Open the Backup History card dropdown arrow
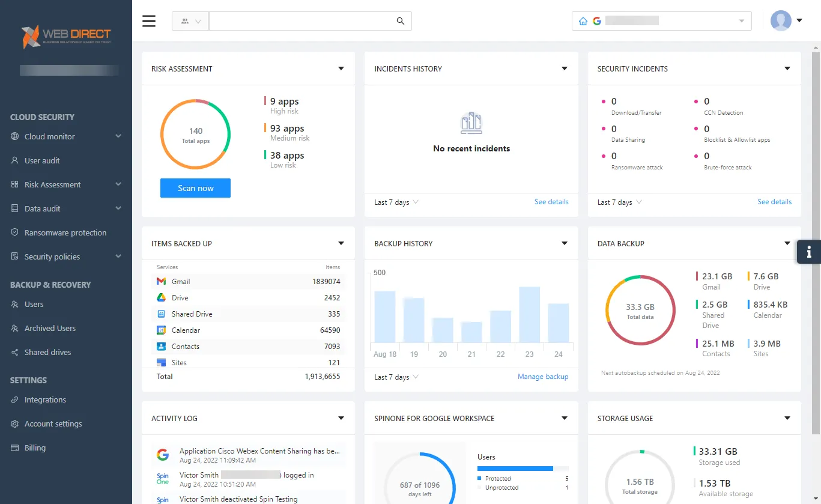 [565, 243]
